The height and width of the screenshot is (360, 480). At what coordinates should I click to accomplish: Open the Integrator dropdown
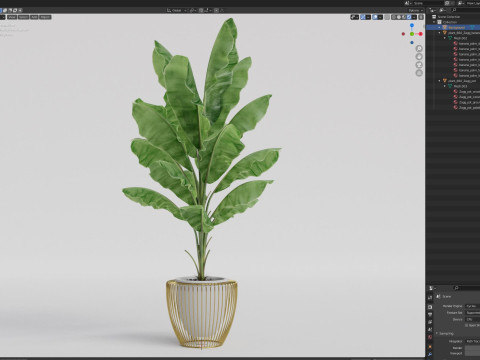[472, 341]
